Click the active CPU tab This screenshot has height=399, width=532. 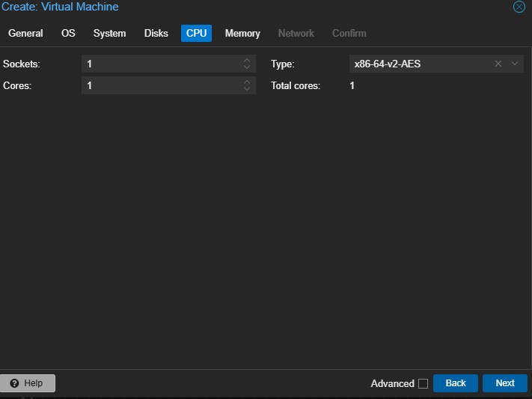click(196, 33)
